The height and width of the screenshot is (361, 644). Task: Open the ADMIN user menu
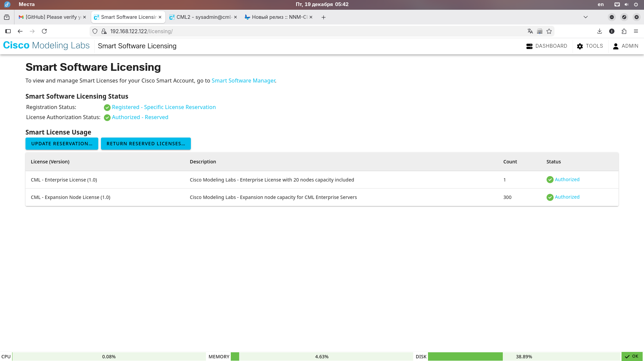[626, 46]
